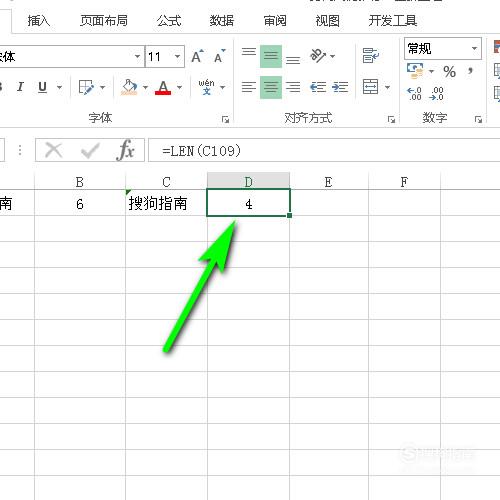Apply comma style
500x500 pixels.
pos(470,71)
